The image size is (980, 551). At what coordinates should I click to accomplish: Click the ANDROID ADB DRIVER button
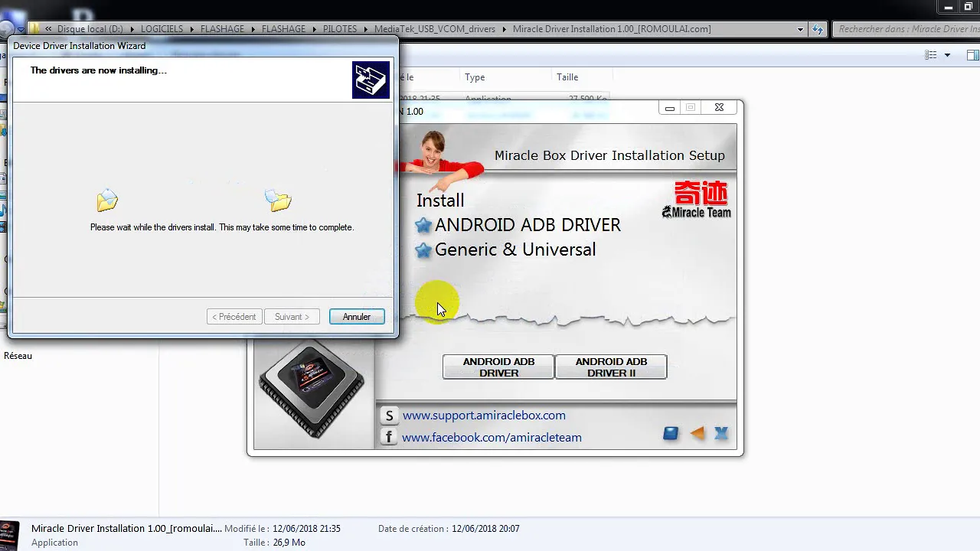point(498,367)
